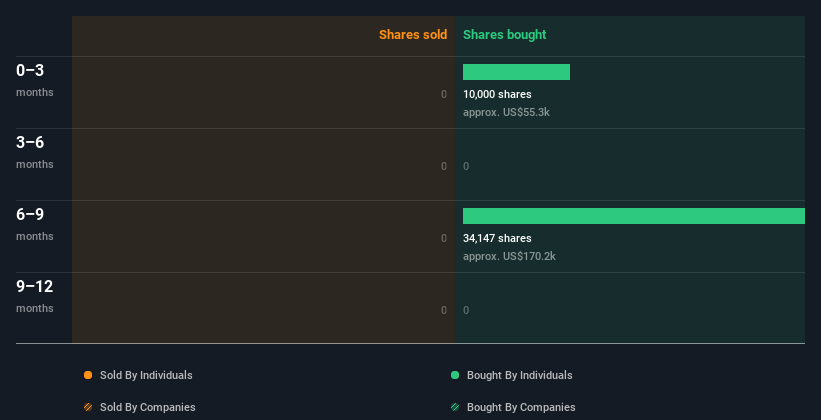Click the green 6–9 months shares bought bar
This screenshot has width=821, height=420.
[634, 216]
